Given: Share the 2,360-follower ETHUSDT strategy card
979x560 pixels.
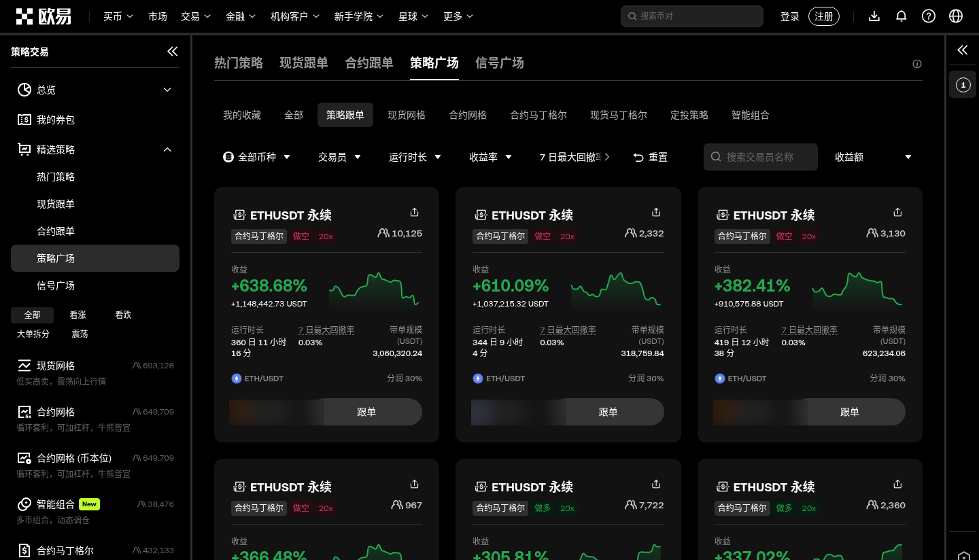Looking at the screenshot, I should click(x=897, y=484).
